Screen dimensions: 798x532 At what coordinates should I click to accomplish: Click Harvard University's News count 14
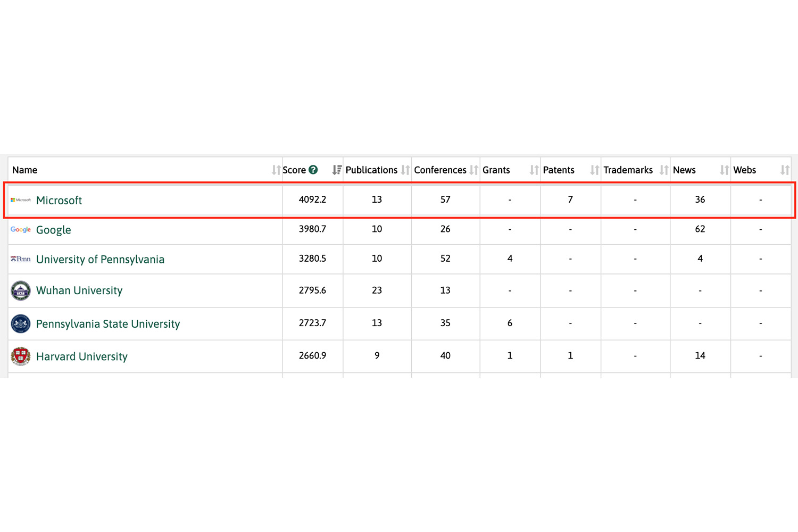(x=700, y=355)
